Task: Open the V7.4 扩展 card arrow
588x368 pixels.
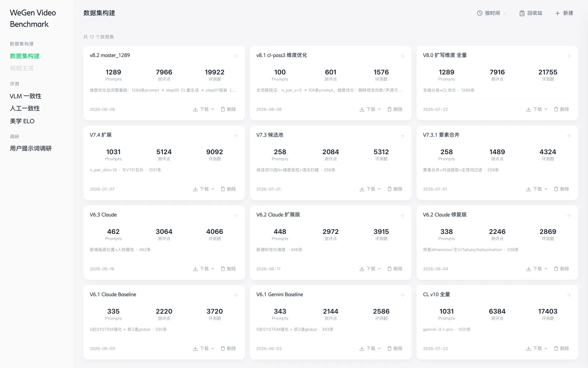Action: click(236, 136)
